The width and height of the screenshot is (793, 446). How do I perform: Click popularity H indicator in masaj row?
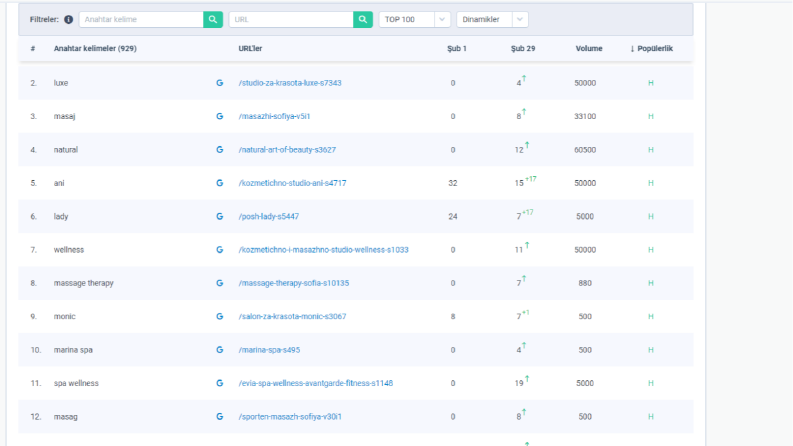click(651, 116)
